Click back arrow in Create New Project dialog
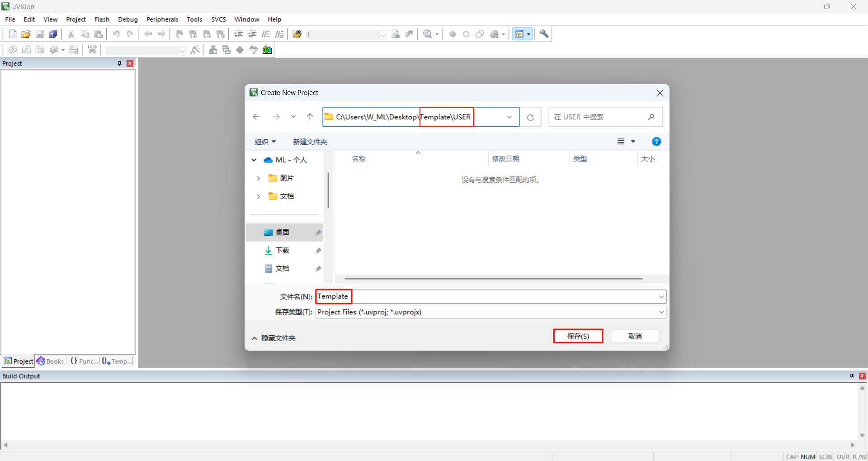Image resolution: width=868 pixels, height=461 pixels. click(256, 117)
